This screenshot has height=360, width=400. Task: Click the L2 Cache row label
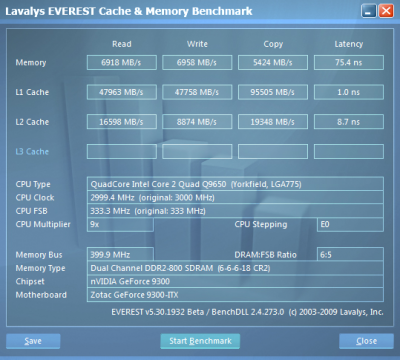tap(32, 122)
